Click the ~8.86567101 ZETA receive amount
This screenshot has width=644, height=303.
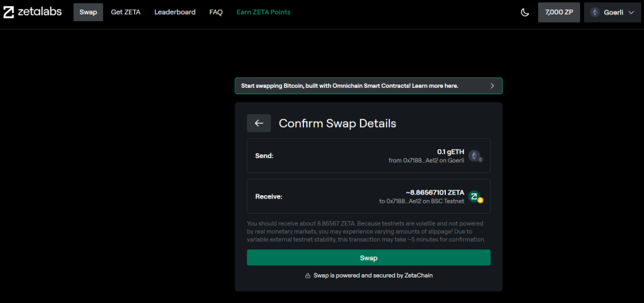[435, 192]
